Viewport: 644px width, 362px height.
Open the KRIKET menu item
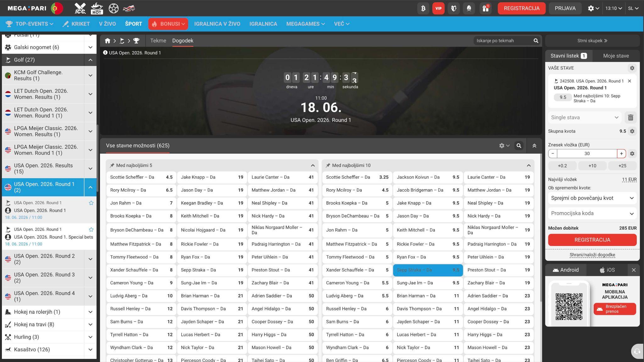click(x=76, y=24)
